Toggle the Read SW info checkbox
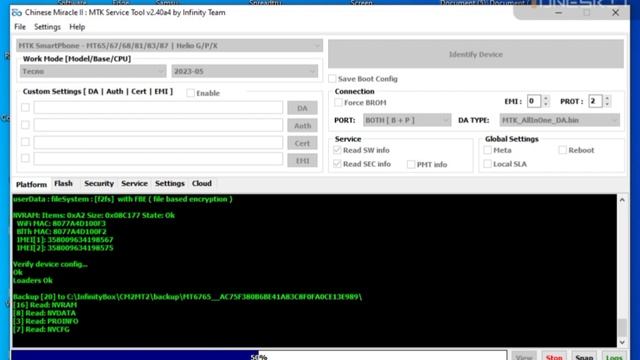This screenshot has height=360, width=640. click(x=337, y=150)
